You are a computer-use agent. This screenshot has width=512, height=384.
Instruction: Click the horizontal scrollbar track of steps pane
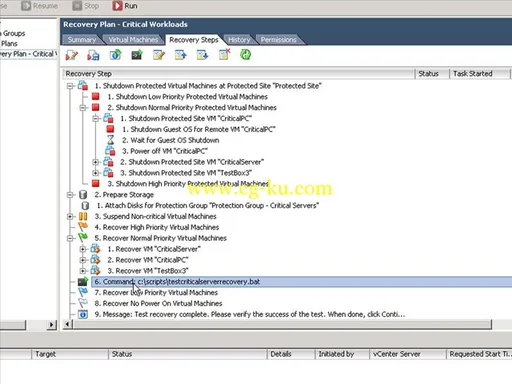pos(282,324)
